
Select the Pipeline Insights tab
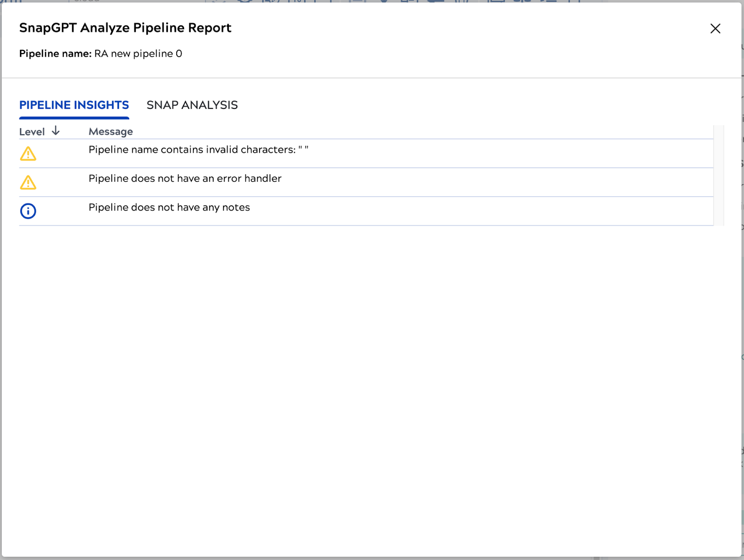tap(74, 105)
